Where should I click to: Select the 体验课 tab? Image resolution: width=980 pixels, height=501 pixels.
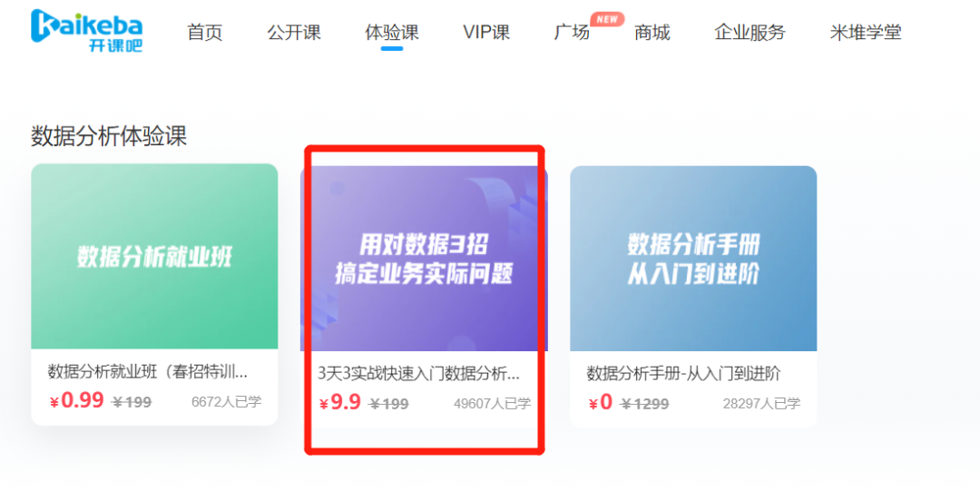392,32
